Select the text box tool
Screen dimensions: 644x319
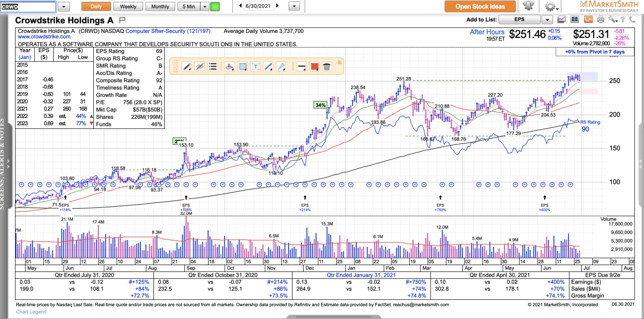(256, 67)
